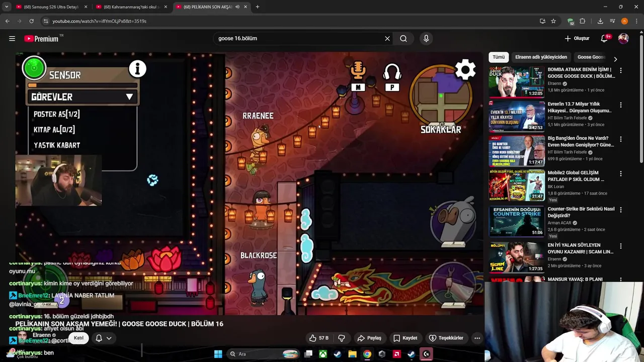Open the YouTube account avatar menu

[623, 38]
